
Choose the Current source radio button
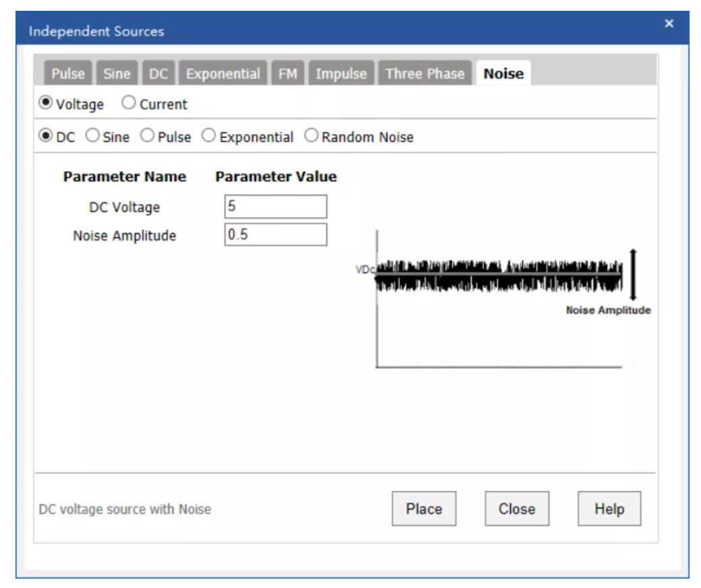[128, 103]
